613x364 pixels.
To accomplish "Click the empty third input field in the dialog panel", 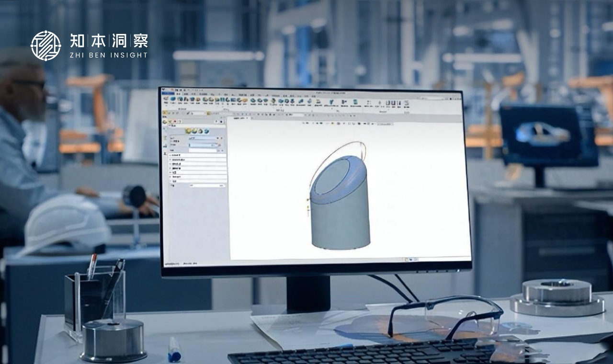I will click(x=203, y=150).
